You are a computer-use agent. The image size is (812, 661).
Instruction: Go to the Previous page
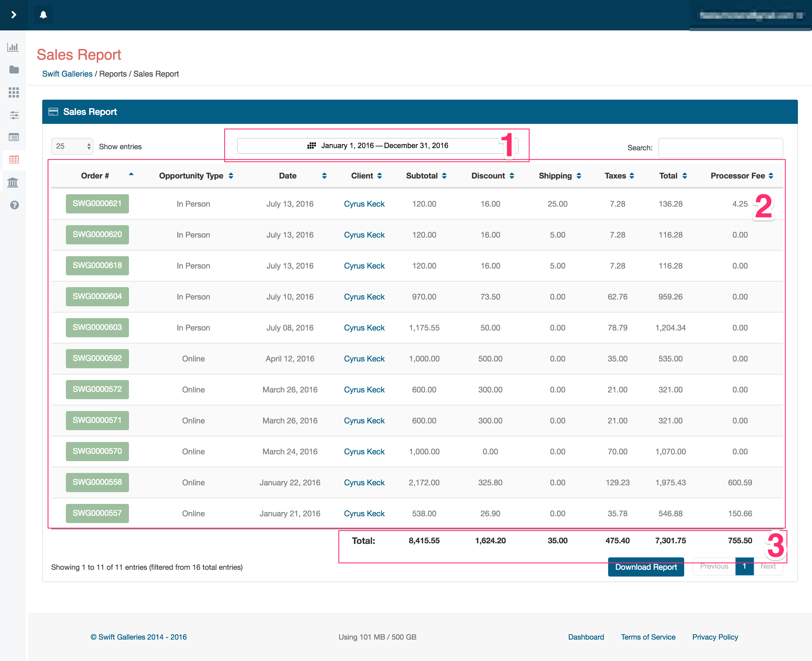[714, 566]
